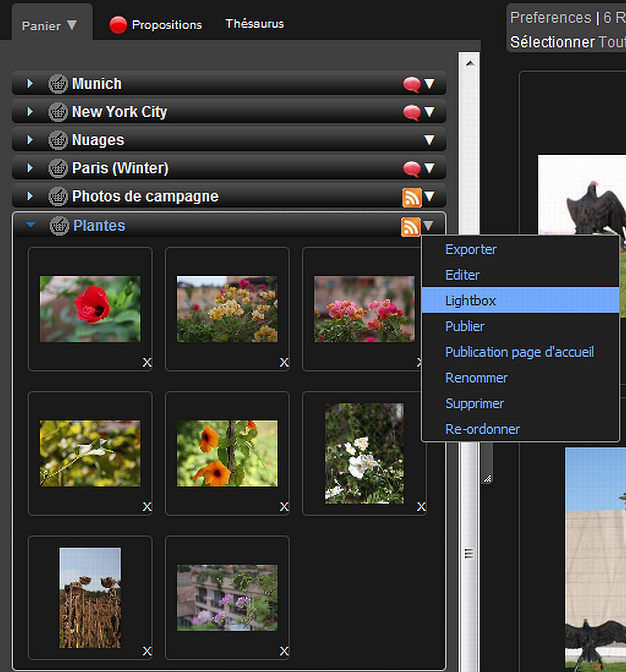The width and height of the screenshot is (626, 672).
Task: Expand the Munich basket
Action: coord(30,83)
